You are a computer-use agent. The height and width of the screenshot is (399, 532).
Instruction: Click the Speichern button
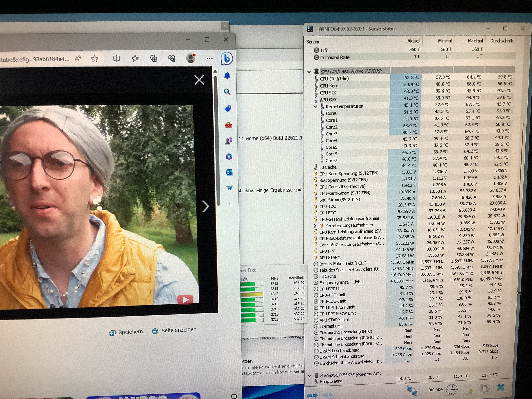click(x=126, y=332)
